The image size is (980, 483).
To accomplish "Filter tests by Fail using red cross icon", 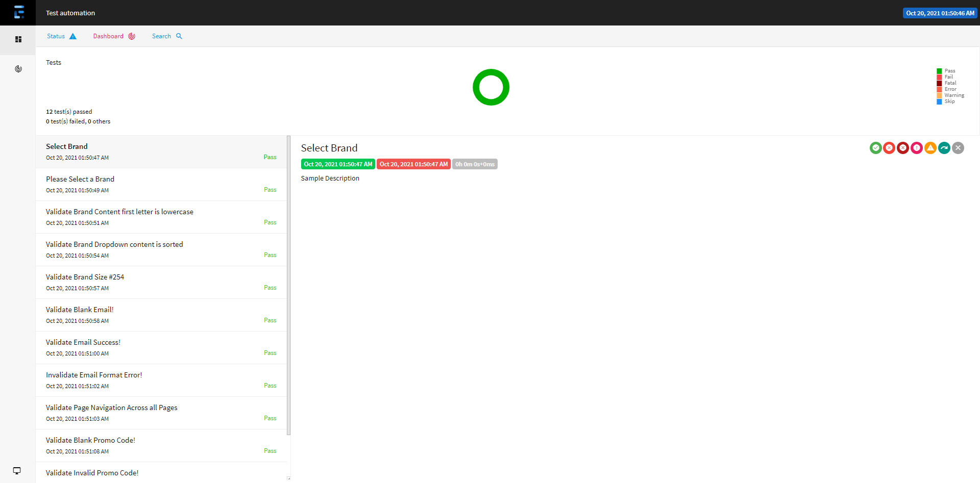I will [x=890, y=148].
